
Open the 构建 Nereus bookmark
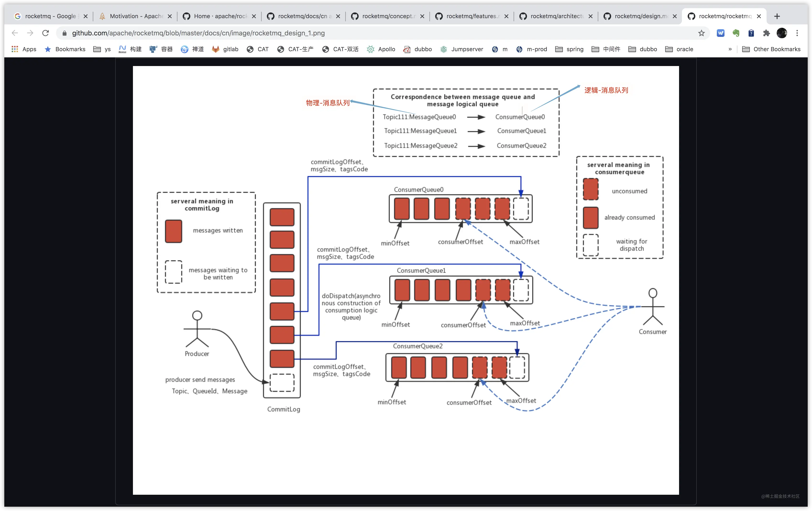click(130, 49)
